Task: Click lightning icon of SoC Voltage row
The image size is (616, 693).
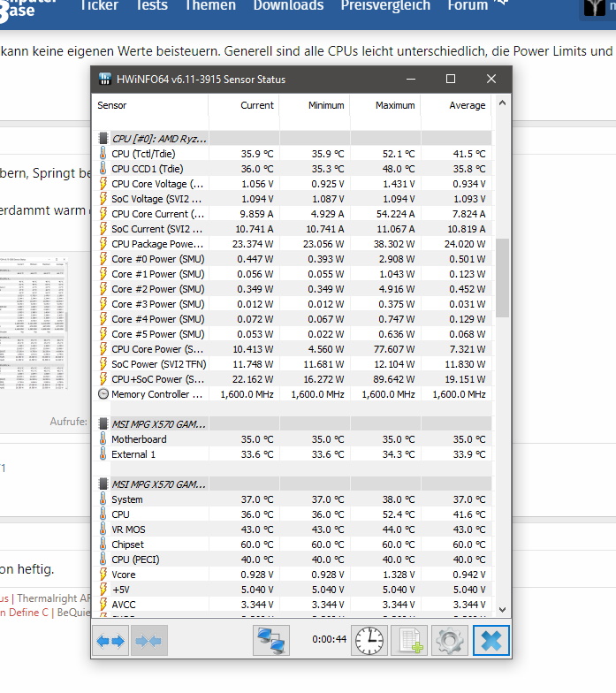Action: pyautogui.click(x=103, y=198)
